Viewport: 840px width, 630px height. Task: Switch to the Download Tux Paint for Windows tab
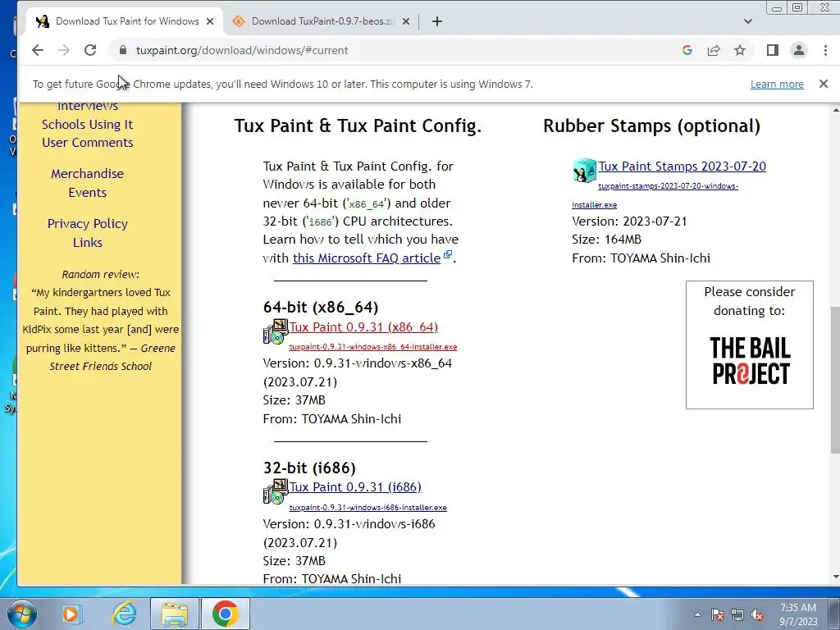[x=126, y=21]
